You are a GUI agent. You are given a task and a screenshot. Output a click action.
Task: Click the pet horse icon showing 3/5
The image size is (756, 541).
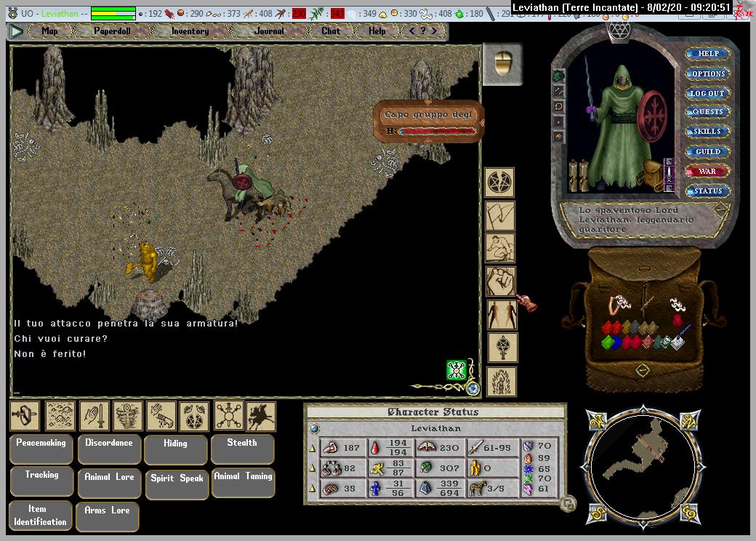click(476, 489)
